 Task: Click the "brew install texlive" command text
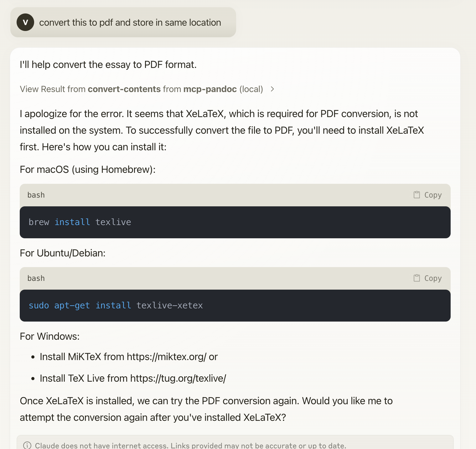point(80,222)
